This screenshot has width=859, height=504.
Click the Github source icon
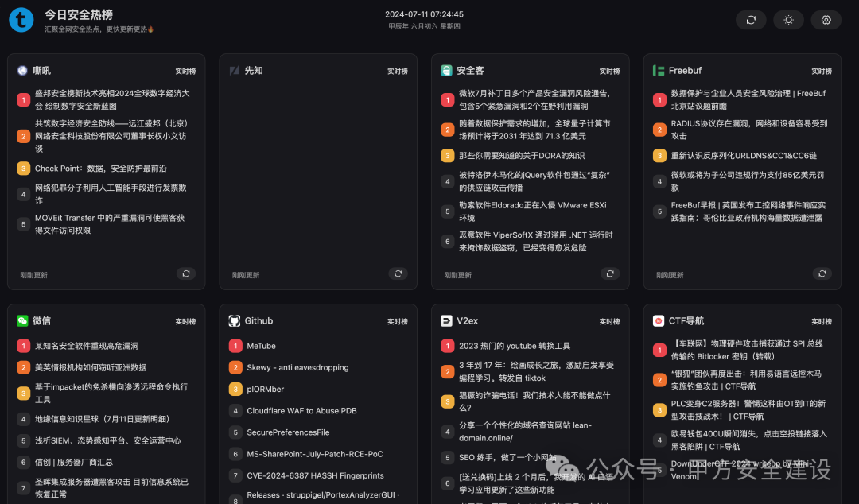235,320
